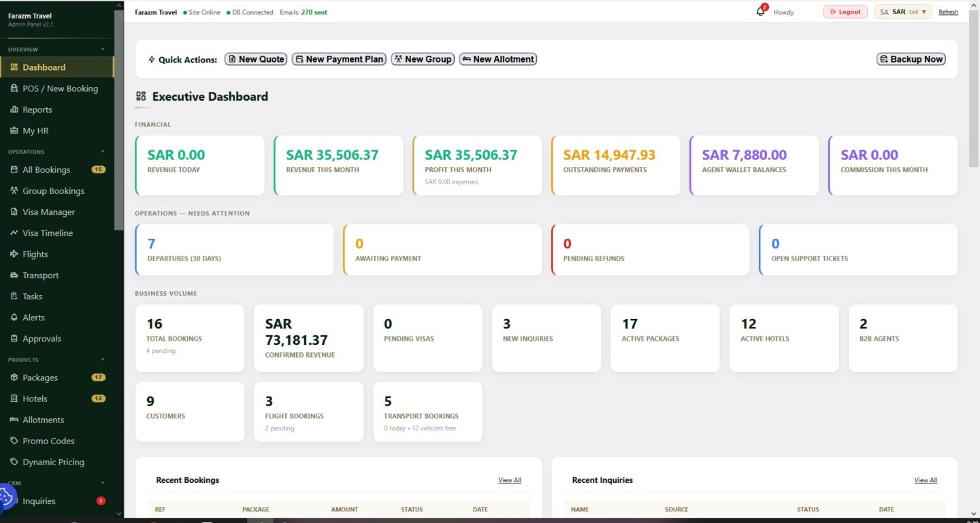Click the "Transport Bookings" card text
980x523 pixels.
421,416
